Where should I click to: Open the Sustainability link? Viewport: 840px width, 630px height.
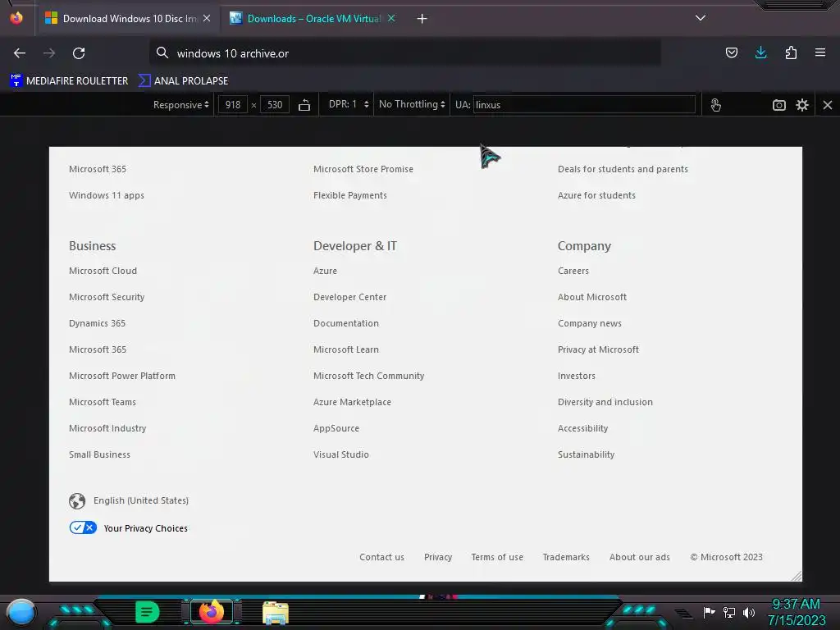coord(586,454)
